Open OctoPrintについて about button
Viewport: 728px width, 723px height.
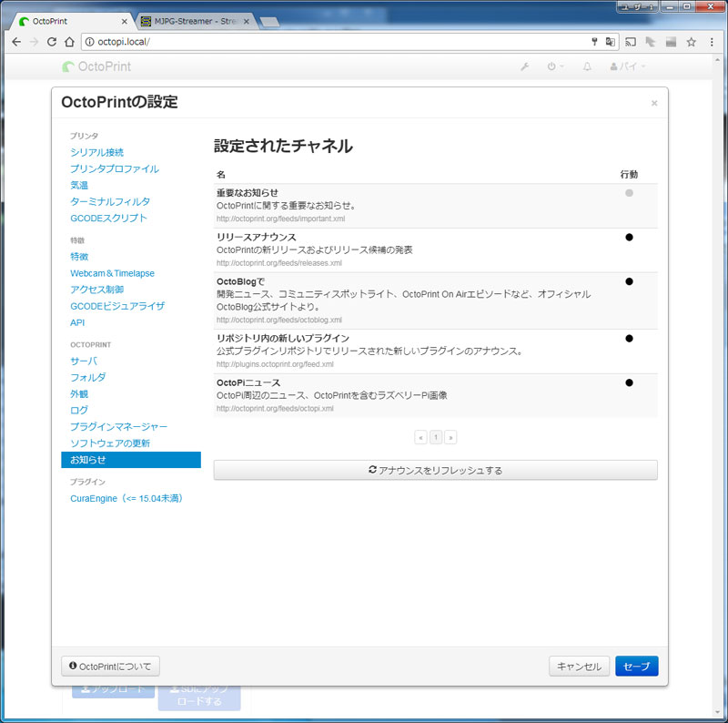pyautogui.click(x=110, y=667)
